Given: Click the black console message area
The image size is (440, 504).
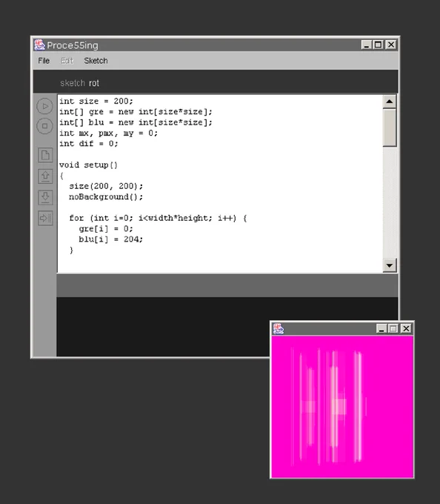Looking at the screenshot, I should (x=163, y=327).
